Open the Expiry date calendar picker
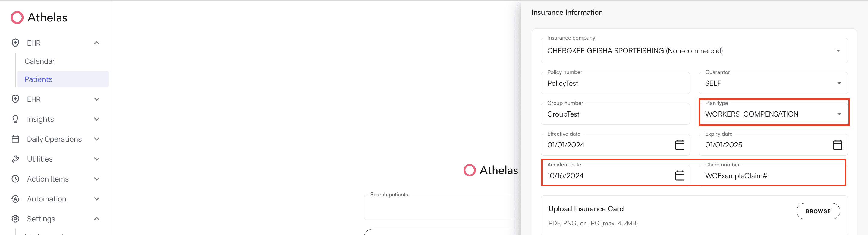Viewport: 868px width, 235px height. click(x=838, y=144)
